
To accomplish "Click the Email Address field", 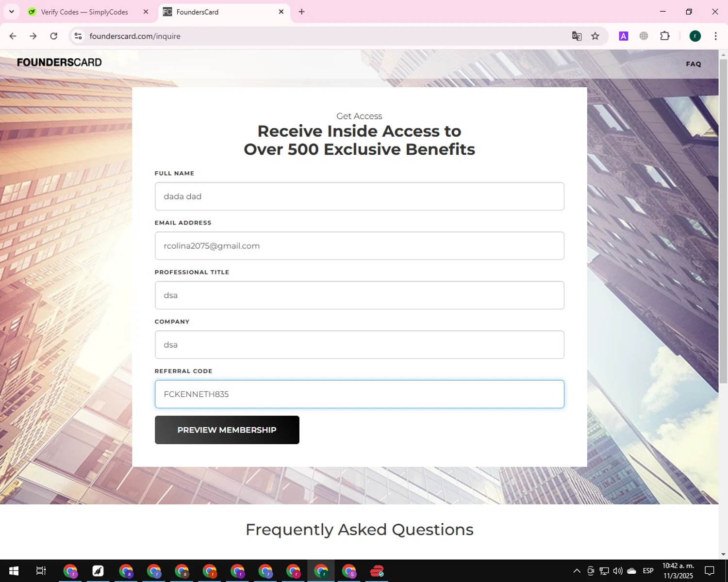I will click(x=359, y=246).
